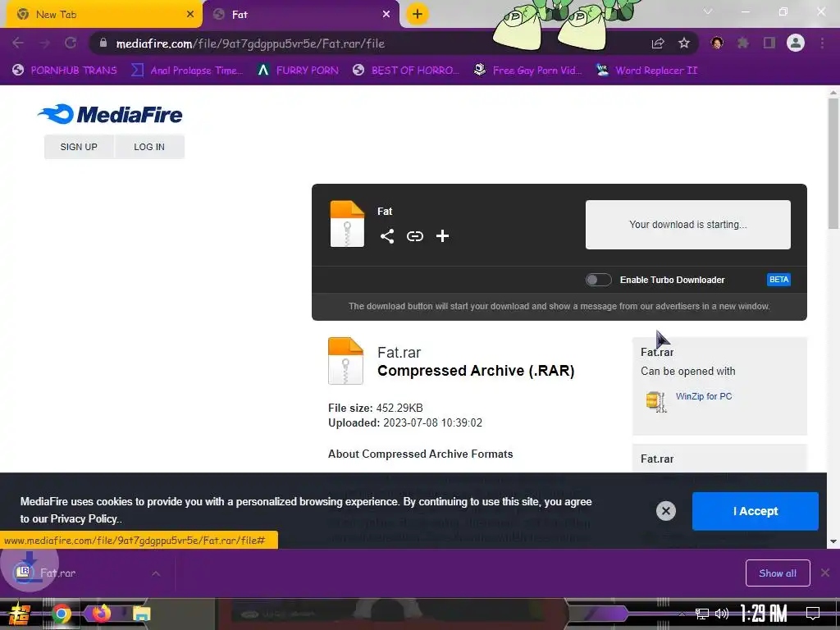The height and width of the screenshot is (630, 840).
Task: Click the avatar extension icon in toolbar
Action: (717, 43)
